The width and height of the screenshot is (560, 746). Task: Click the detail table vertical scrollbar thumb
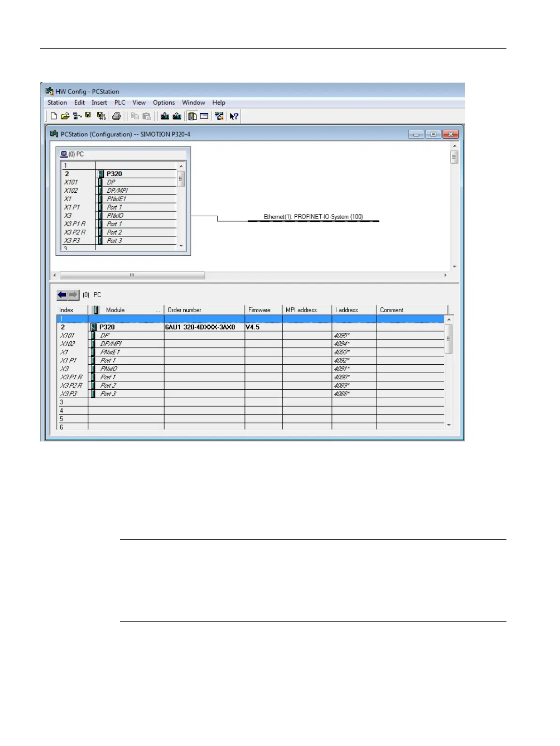coord(449,339)
